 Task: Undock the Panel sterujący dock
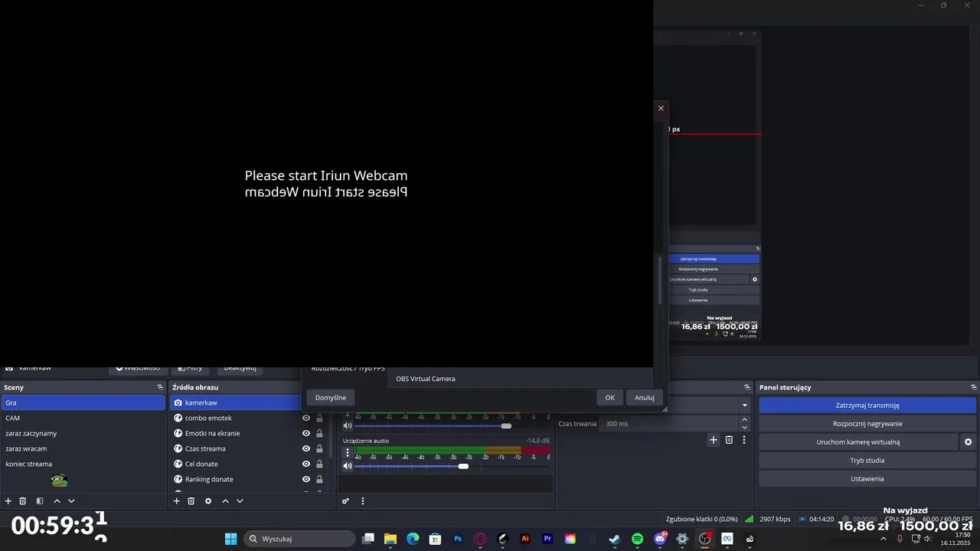[974, 388]
